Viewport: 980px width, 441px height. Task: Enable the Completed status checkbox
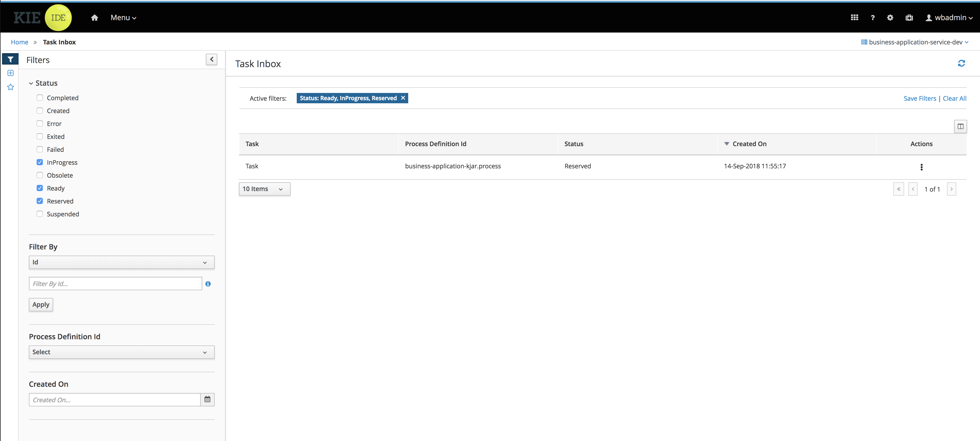[x=40, y=98]
